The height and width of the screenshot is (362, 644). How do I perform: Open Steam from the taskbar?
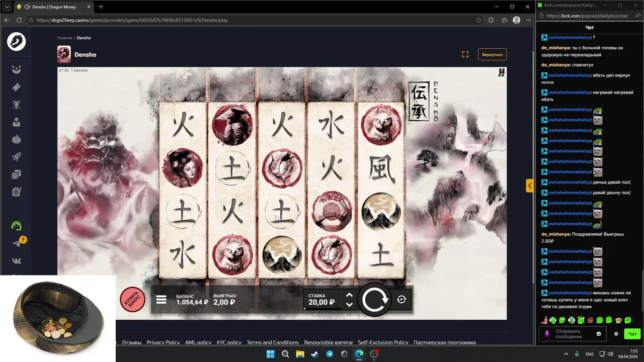pos(315,354)
